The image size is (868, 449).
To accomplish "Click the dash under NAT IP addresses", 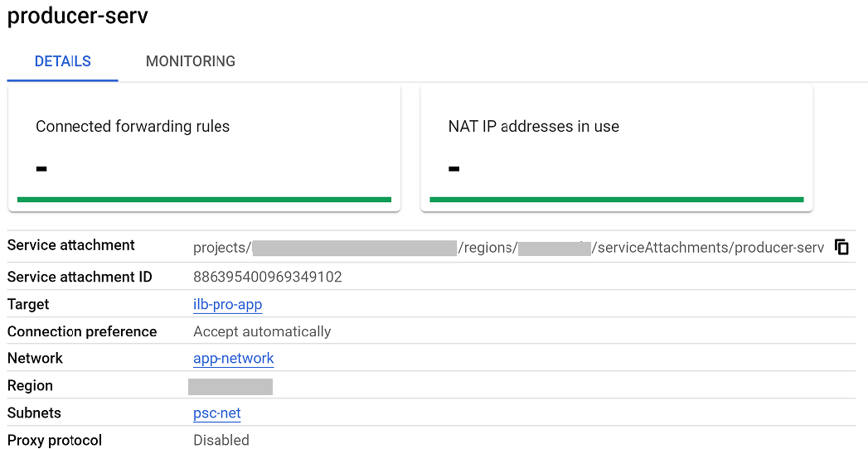I will 453,169.
